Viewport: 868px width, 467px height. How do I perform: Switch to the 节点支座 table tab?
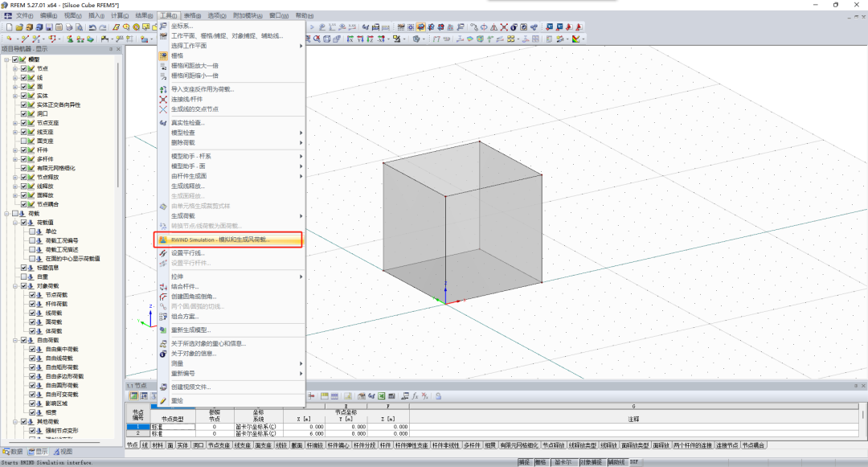219,445
